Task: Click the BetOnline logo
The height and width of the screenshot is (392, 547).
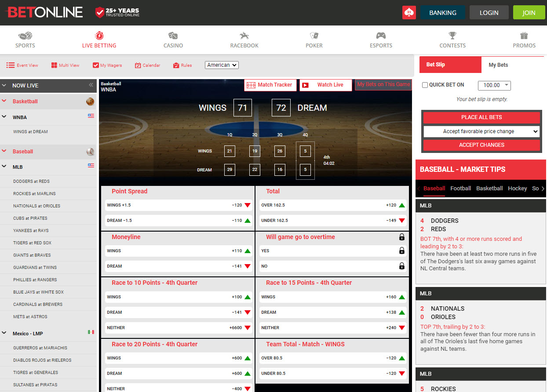Action: 44,12
